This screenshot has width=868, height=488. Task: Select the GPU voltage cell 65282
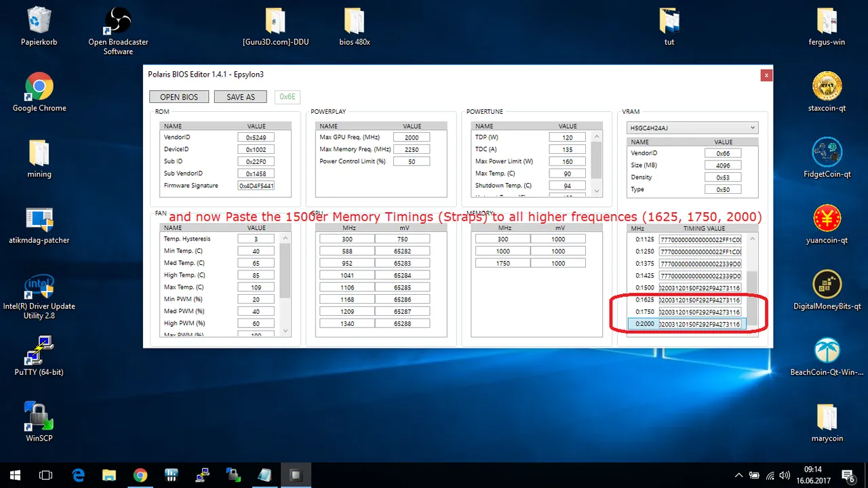tap(402, 251)
